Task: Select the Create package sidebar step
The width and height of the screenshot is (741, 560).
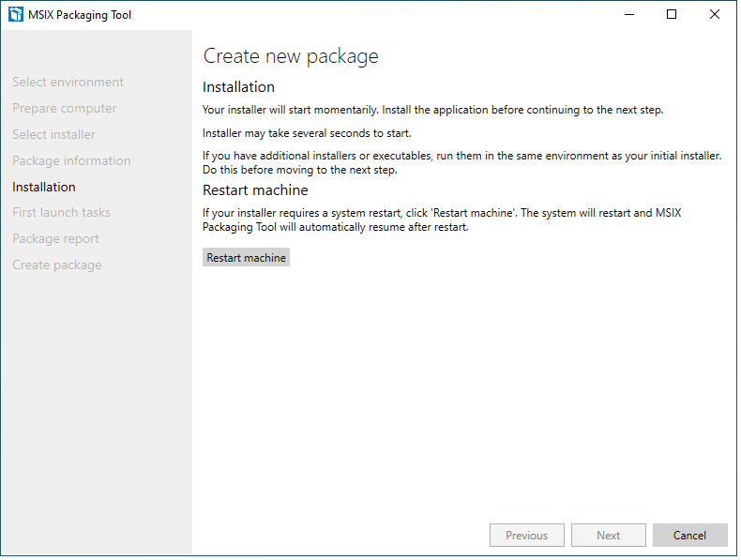Action: tap(57, 266)
